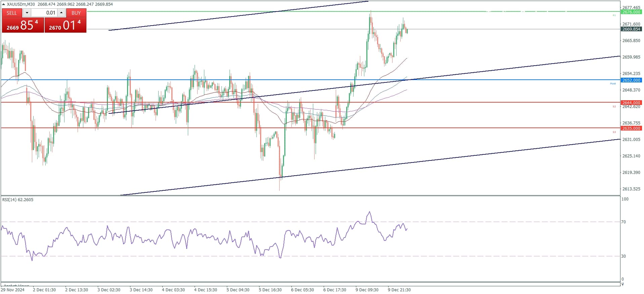This screenshot has height=294, width=644.
Task: Select the XAUUSDm,M30 chart title text
Action: tap(21, 4)
